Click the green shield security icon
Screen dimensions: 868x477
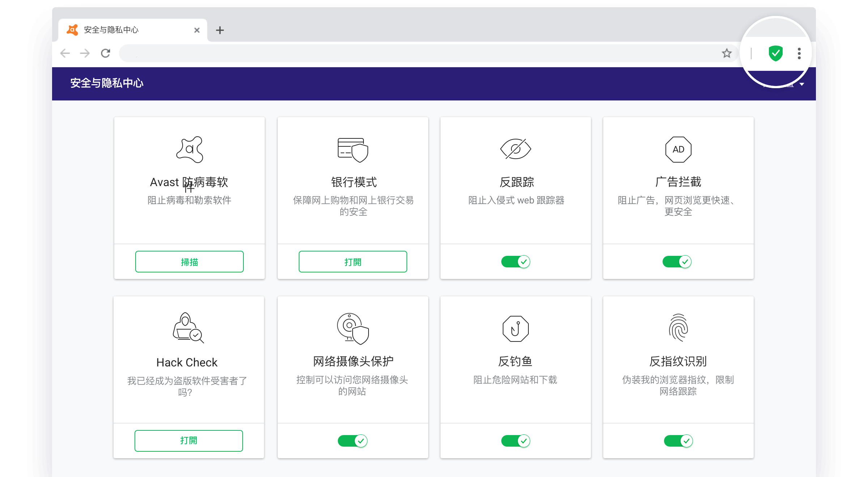click(x=775, y=53)
